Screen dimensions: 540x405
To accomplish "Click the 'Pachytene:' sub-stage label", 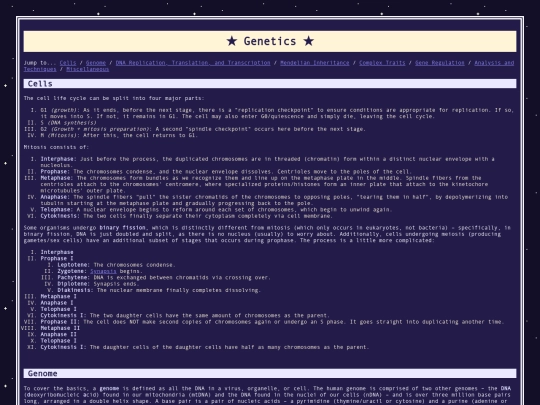I will tap(74, 278).
